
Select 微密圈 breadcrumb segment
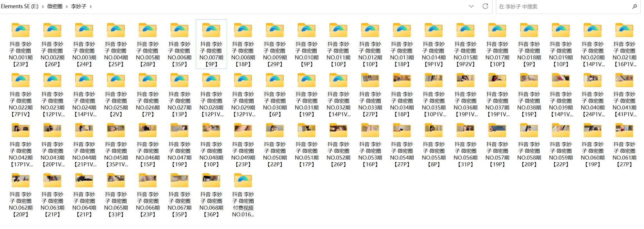coord(55,6)
